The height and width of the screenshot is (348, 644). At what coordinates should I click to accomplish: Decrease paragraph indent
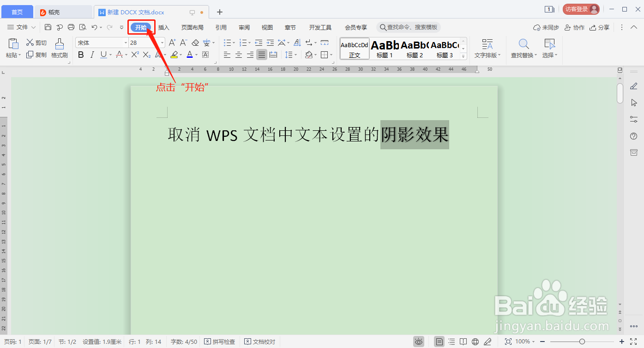[x=259, y=43]
